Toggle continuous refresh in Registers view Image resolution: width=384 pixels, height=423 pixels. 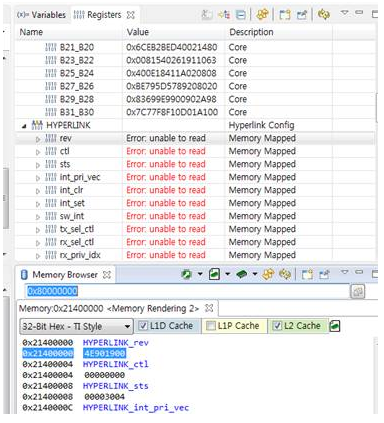262,14
